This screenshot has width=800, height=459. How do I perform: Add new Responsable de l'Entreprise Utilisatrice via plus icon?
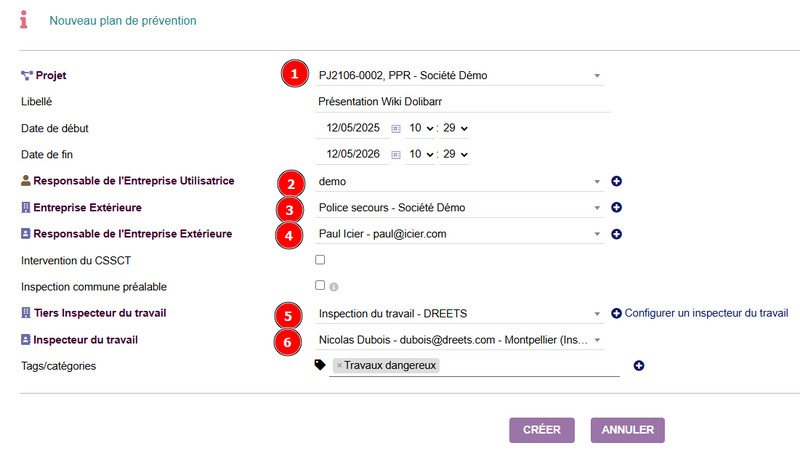point(616,181)
